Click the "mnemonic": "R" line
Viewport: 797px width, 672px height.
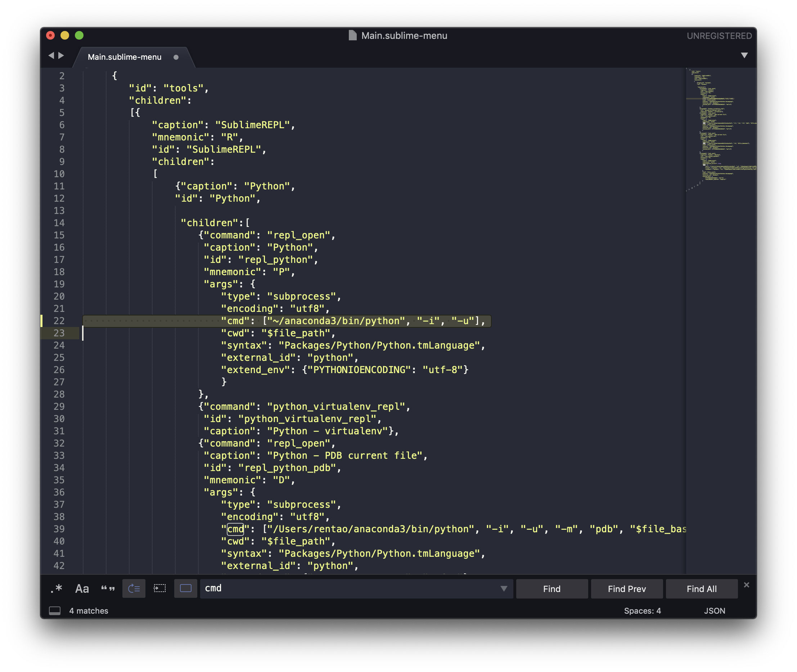click(197, 137)
